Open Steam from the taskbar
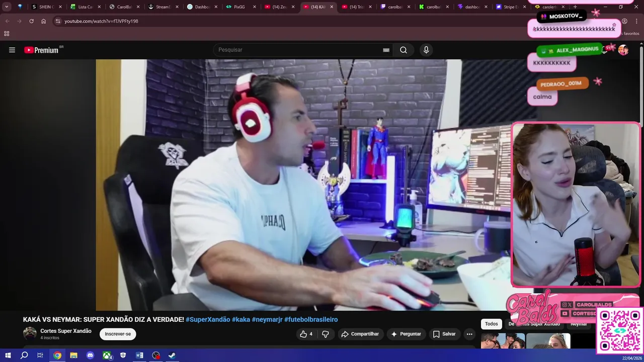Screen dimensions: 644x362 (172, 355)
